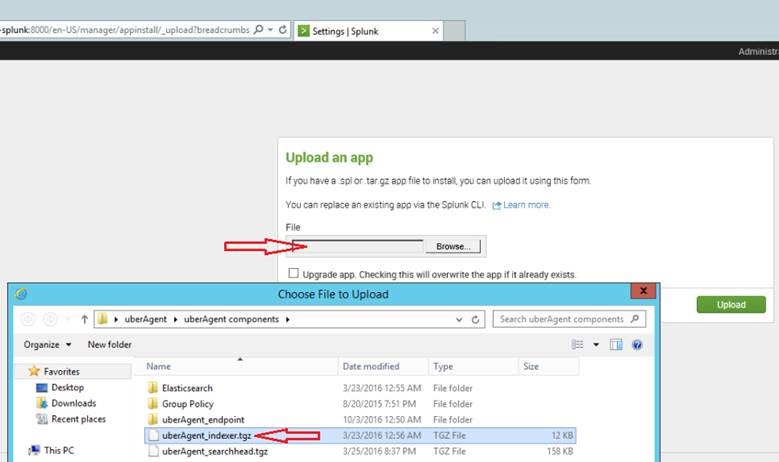This screenshot has width=779, height=462.
Task: Sort files by the Size column
Action: [548, 367]
